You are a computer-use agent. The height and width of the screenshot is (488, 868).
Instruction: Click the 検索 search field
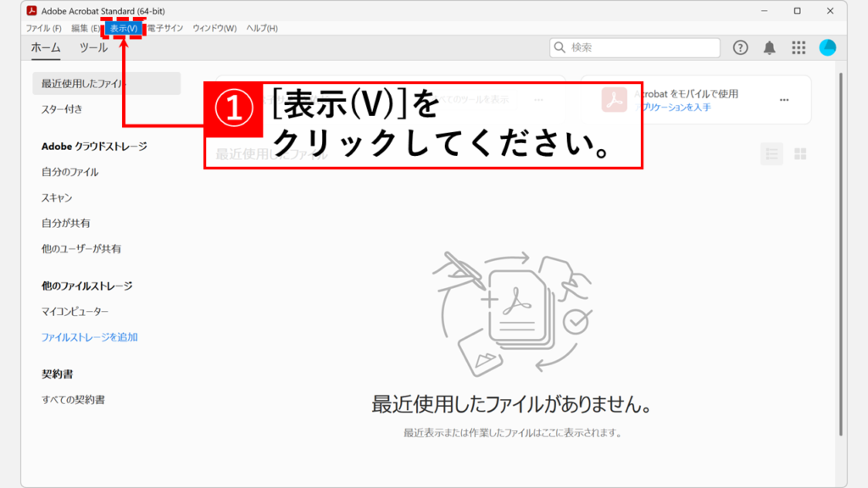(634, 47)
